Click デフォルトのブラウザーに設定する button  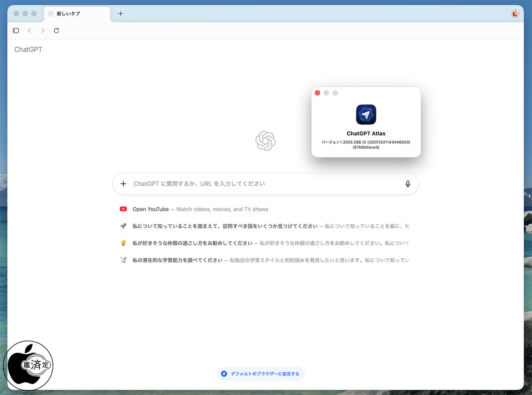(261, 374)
